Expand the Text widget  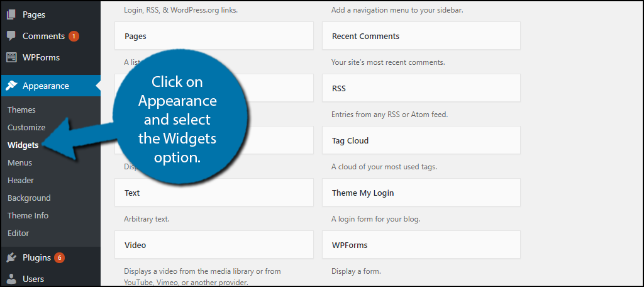click(x=214, y=193)
